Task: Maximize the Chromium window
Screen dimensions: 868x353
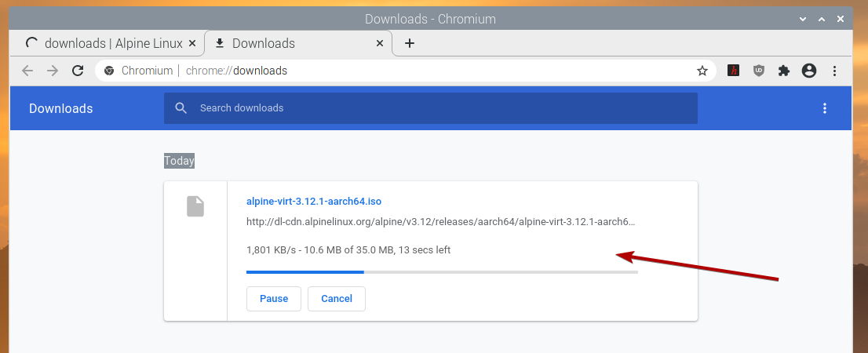Action: point(822,19)
